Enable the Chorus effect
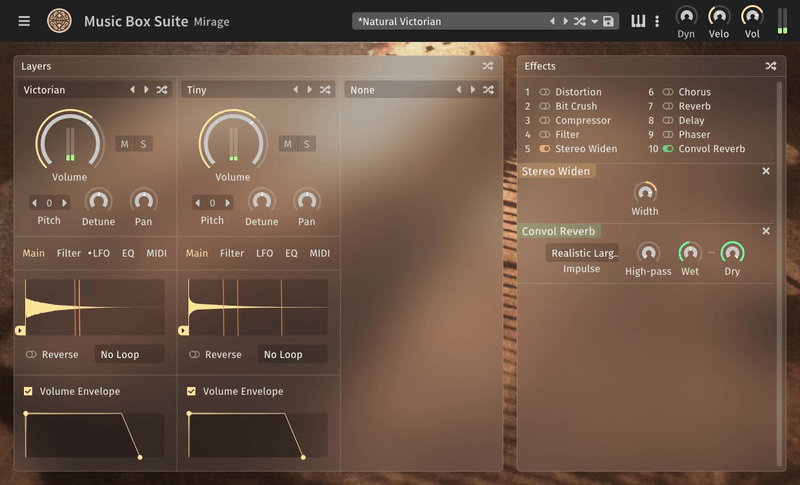 (x=668, y=92)
